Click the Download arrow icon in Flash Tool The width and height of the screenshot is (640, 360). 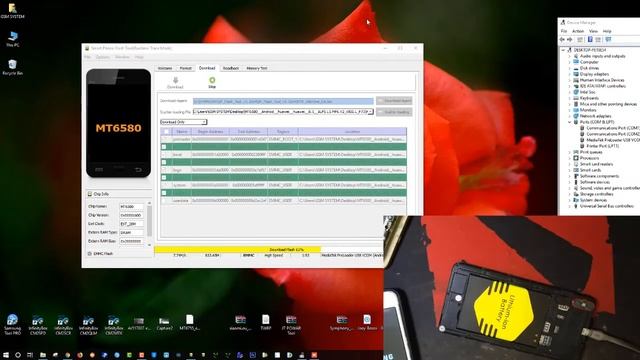point(176,80)
